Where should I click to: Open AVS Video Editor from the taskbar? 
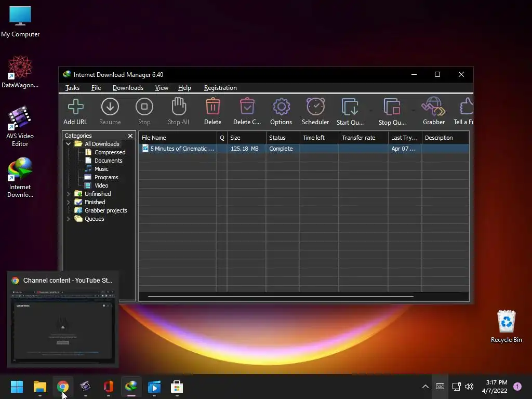86,387
